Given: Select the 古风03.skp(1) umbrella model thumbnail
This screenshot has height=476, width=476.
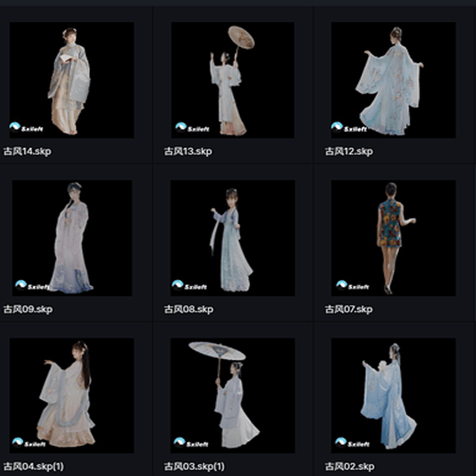Looking at the screenshot, I should (232, 396).
